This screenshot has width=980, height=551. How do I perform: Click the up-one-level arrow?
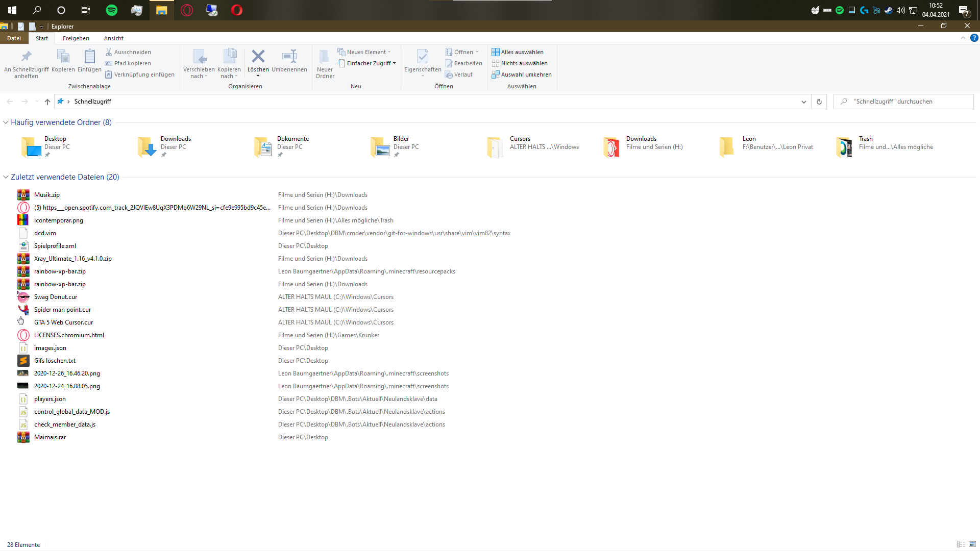pyautogui.click(x=47, y=102)
